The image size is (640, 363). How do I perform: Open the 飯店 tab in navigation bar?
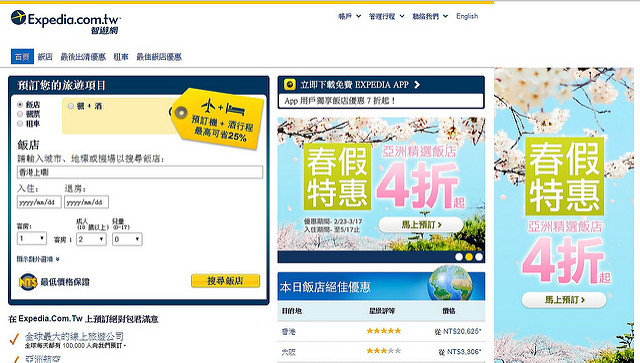pyautogui.click(x=45, y=57)
